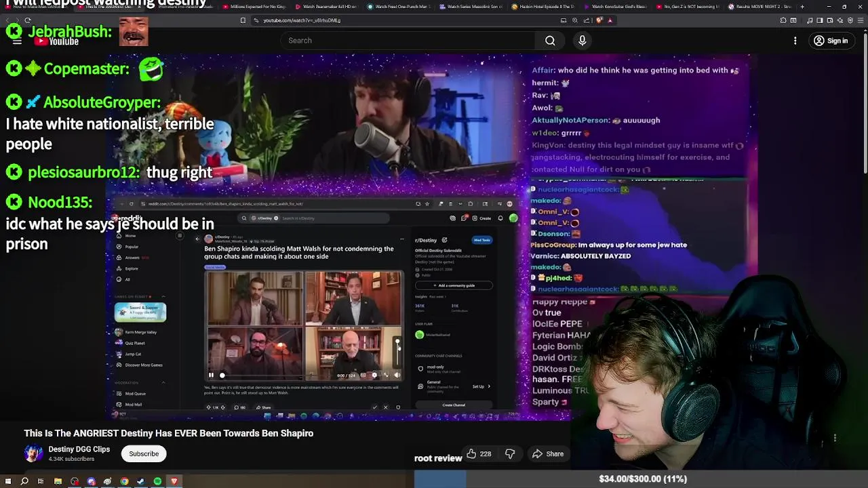
Task: Open settings gear on the Reddit video player
Action: pos(374,375)
